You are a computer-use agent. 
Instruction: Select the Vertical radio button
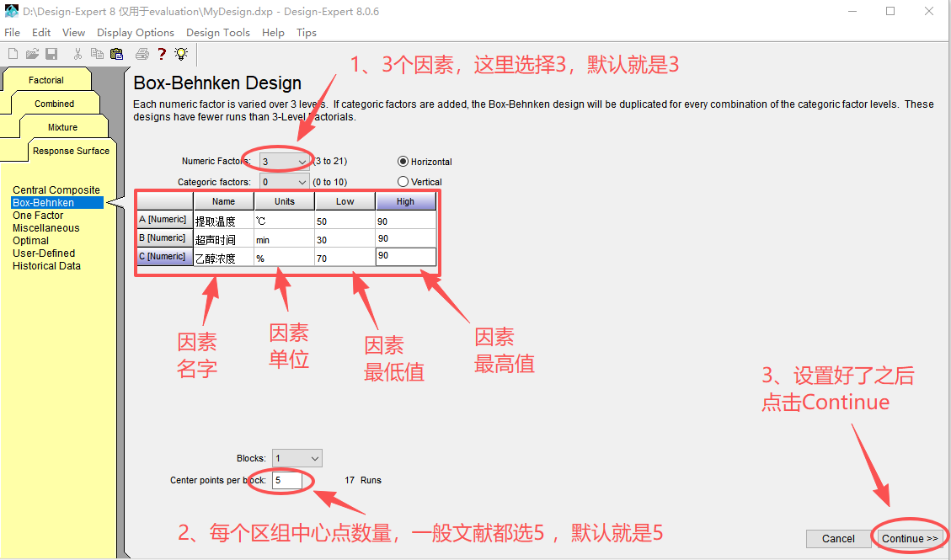[403, 182]
